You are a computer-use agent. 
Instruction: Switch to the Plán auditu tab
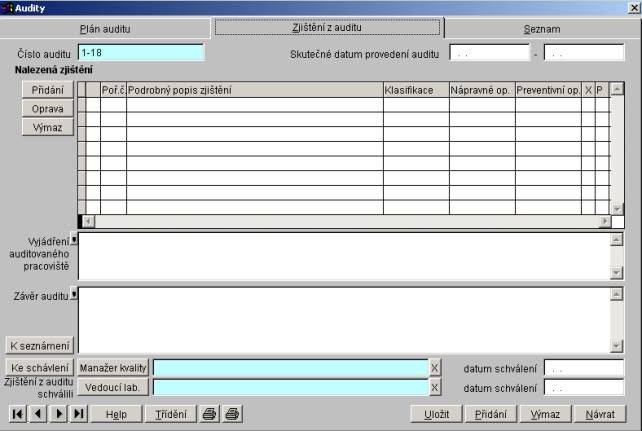(105, 29)
